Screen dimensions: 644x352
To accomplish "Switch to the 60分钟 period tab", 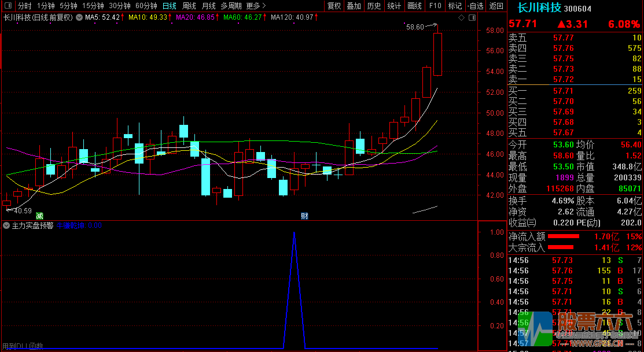I will 146,6.
